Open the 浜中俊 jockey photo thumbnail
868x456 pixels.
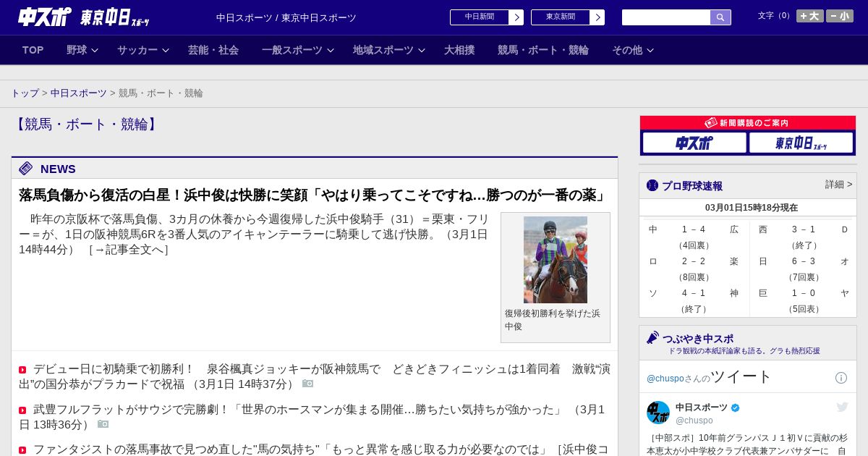[x=556, y=260]
